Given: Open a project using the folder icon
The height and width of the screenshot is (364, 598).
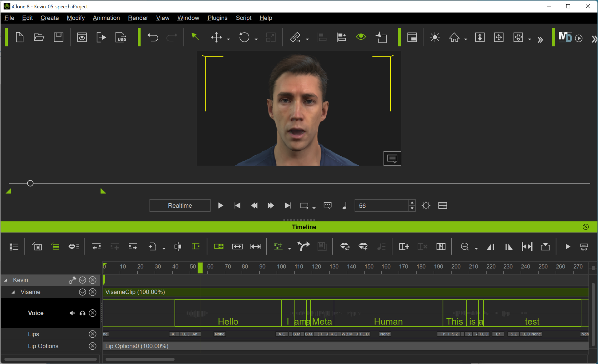Looking at the screenshot, I should point(39,37).
